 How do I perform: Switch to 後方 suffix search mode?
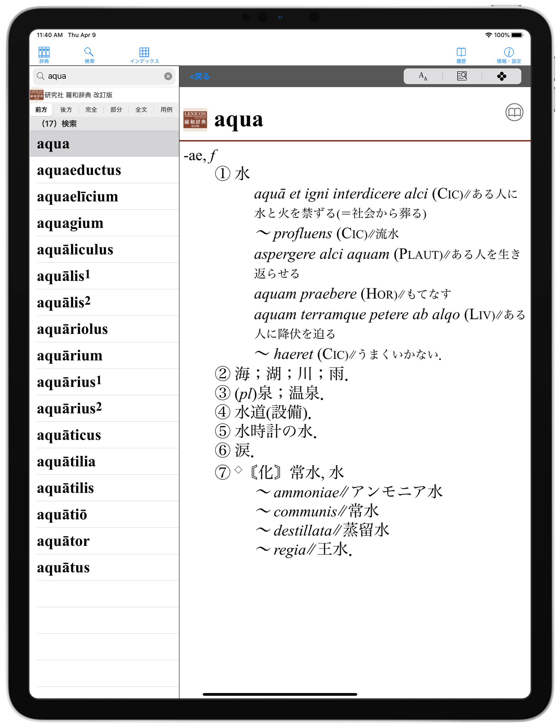click(x=66, y=110)
